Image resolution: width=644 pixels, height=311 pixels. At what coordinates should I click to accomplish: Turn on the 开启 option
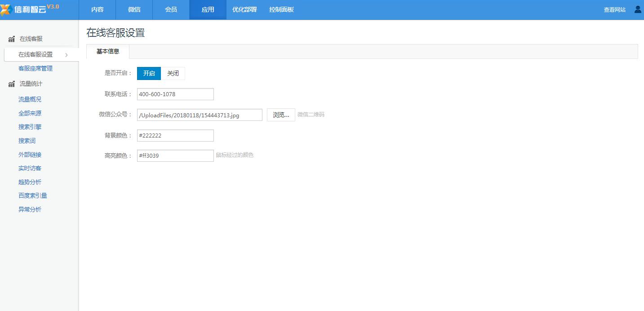tap(149, 73)
